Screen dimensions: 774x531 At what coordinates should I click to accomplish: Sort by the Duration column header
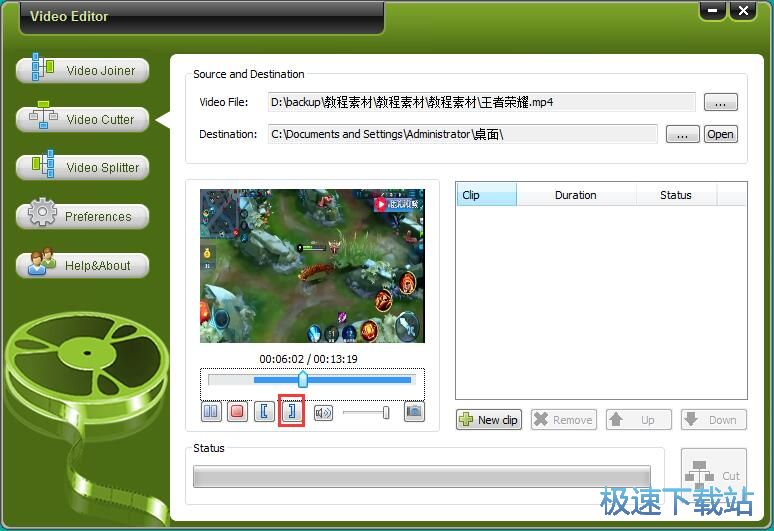(576, 195)
